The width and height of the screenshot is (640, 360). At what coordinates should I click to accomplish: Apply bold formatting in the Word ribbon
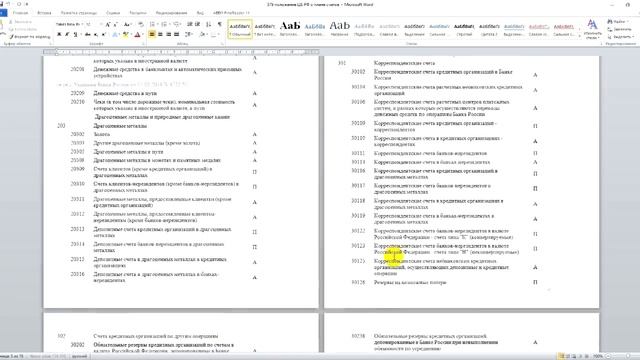pos(59,35)
